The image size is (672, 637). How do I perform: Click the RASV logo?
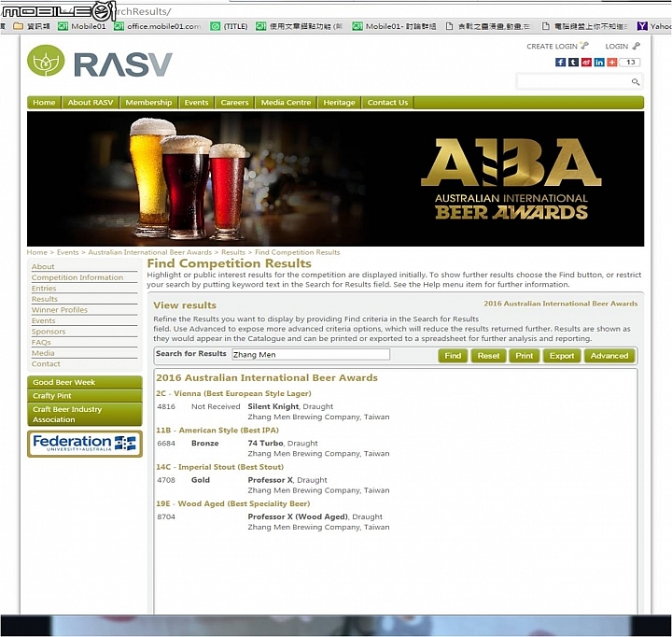click(x=100, y=62)
